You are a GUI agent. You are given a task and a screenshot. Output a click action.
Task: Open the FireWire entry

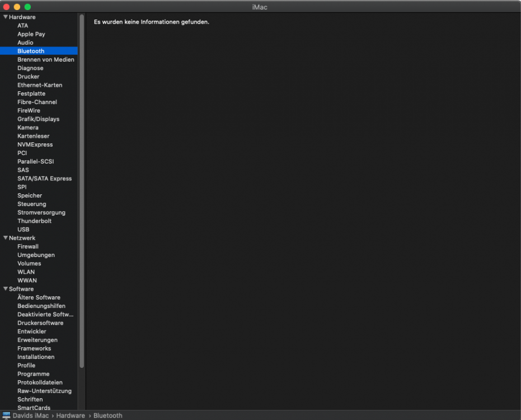pyautogui.click(x=29, y=110)
